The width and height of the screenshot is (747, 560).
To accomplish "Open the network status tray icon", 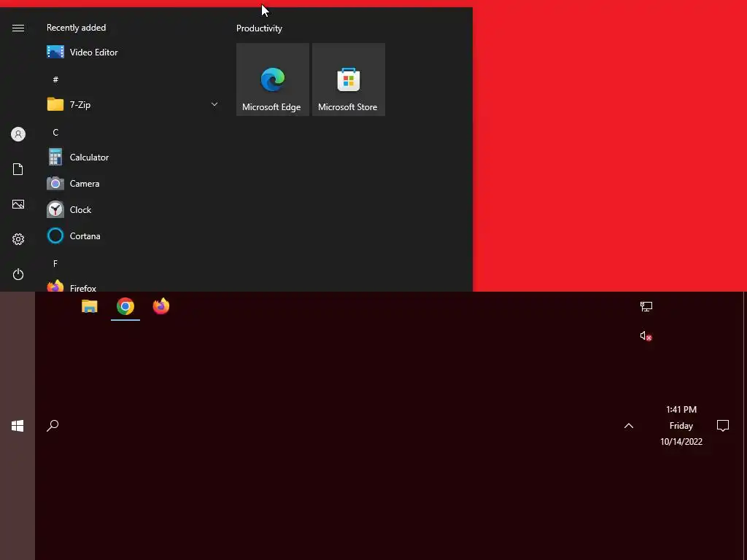I will click(646, 306).
